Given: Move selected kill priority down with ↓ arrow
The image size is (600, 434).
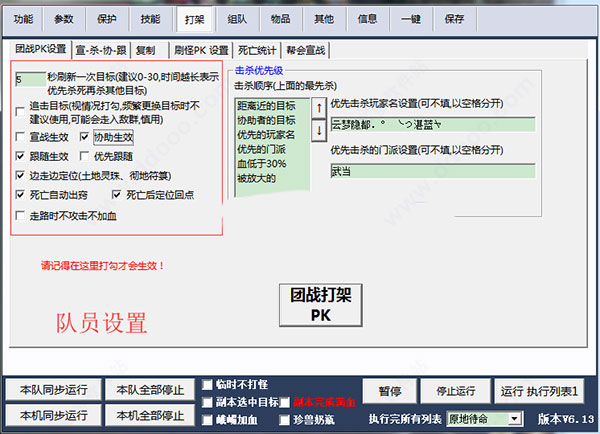Looking at the screenshot, I should pyautogui.click(x=319, y=131).
